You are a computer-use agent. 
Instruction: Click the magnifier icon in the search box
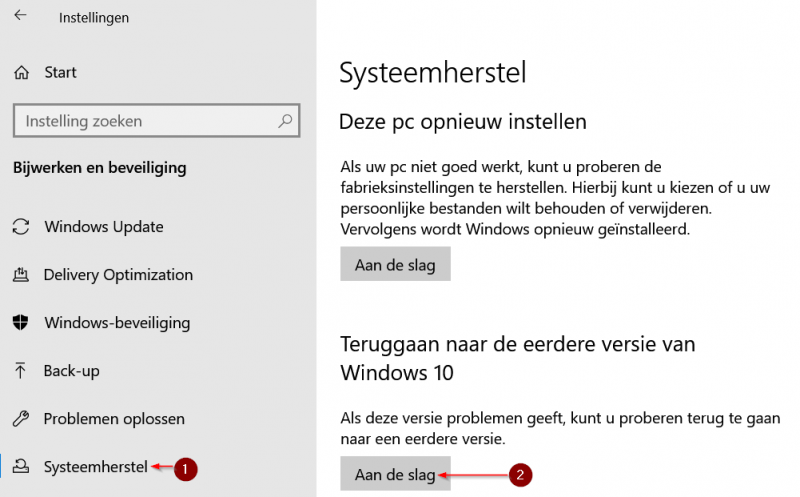(x=285, y=121)
